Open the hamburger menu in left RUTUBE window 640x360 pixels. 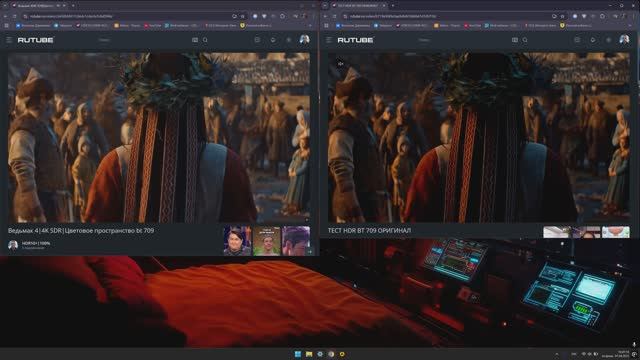click(9, 40)
